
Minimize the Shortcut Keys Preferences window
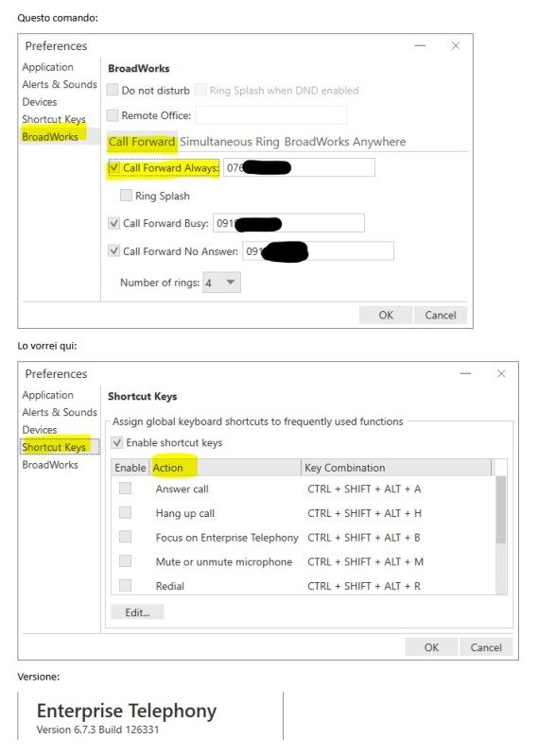465,373
